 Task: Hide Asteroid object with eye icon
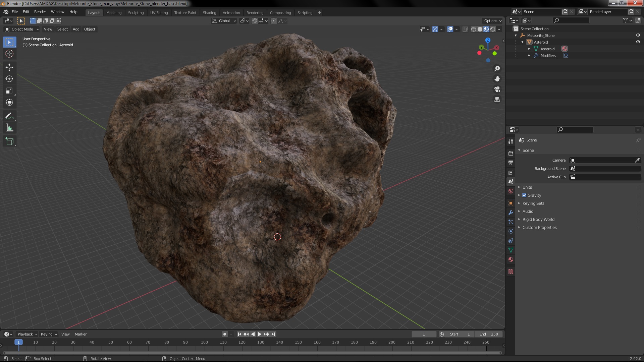[x=638, y=42]
